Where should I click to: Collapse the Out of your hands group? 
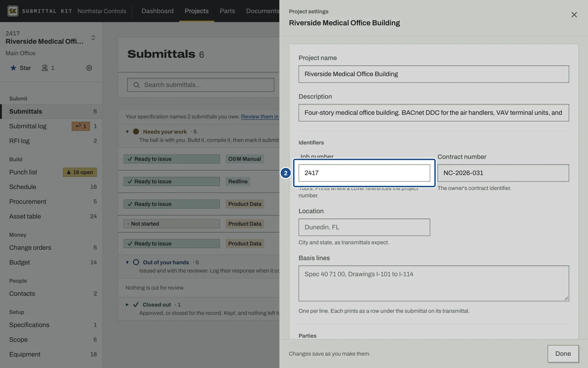pyautogui.click(x=127, y=262)
